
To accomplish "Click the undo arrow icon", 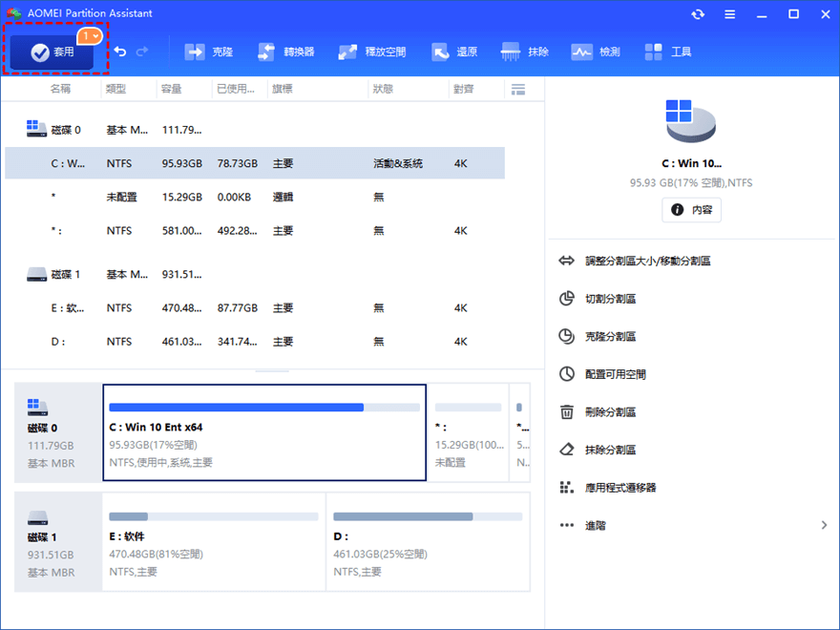I will coord(120,52).
